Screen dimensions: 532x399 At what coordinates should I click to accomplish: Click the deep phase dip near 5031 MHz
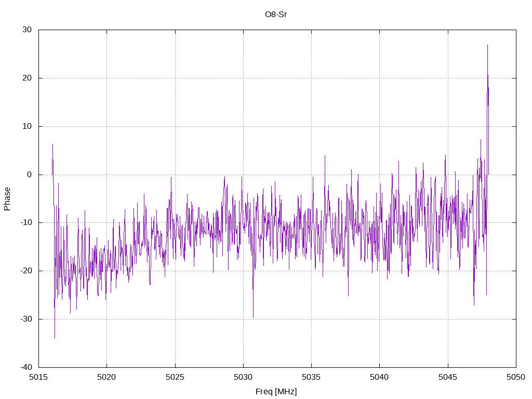(x=253, y=317)
